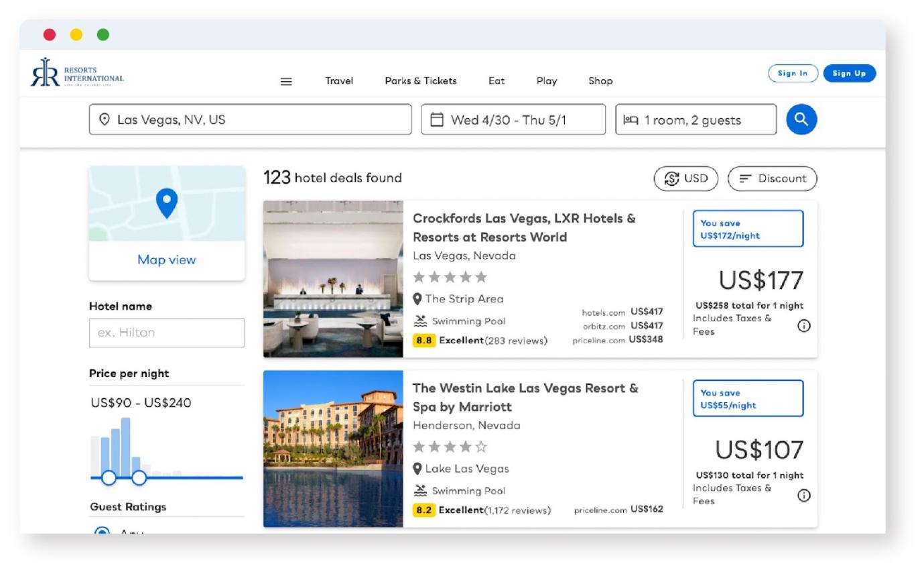This screenshot has width=924, height=572.
Task: Click Crockfords swimming pool icon
Action: click(x=420, y=321)
